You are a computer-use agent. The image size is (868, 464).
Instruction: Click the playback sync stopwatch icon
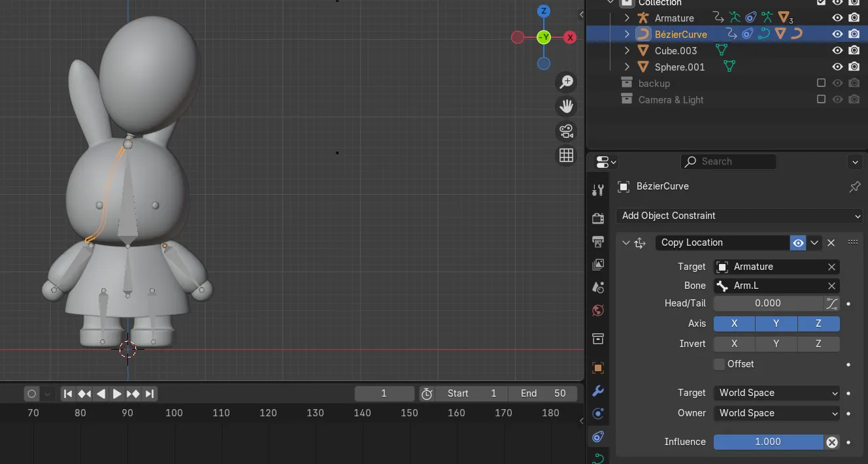click(427, 393)
